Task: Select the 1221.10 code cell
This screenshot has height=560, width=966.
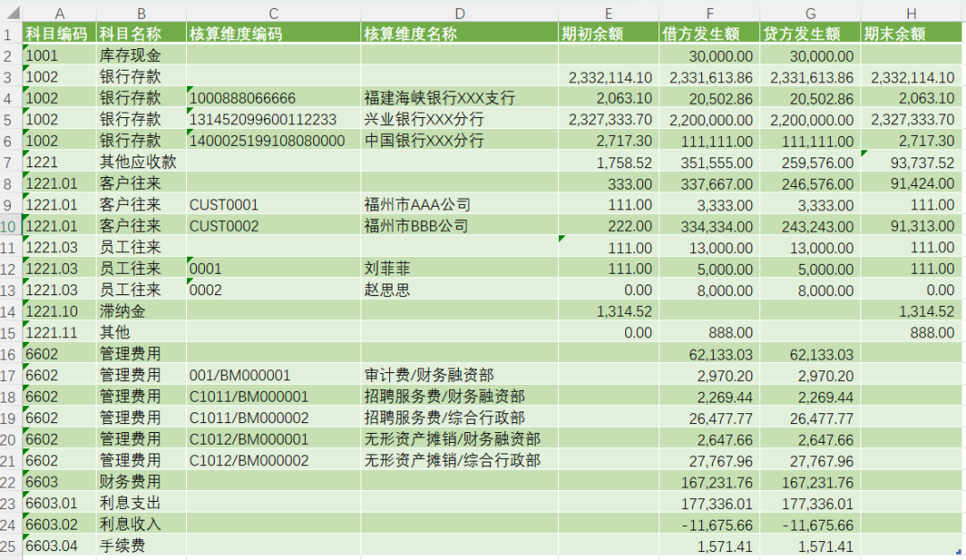Action: 59,311
